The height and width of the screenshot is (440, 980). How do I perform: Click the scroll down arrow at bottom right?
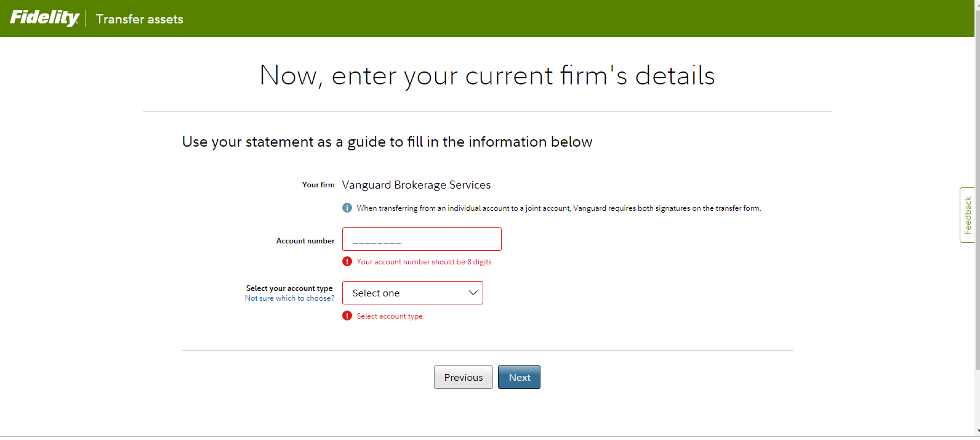coord(978,433)
